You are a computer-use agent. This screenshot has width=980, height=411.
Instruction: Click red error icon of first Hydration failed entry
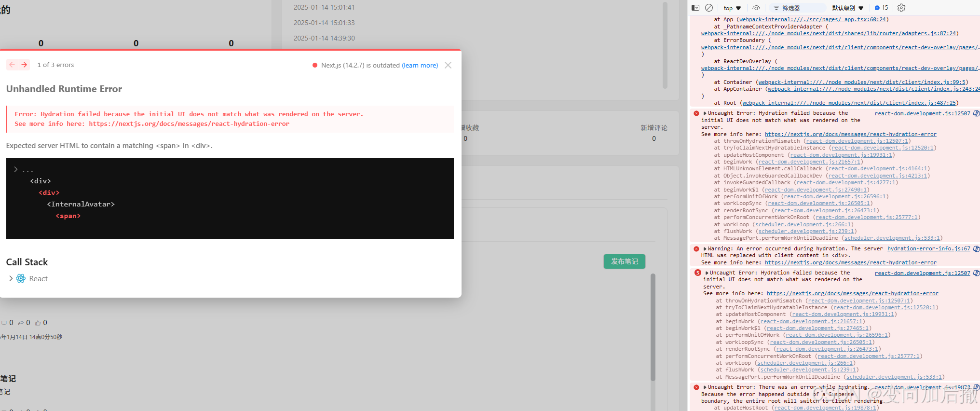tap(696, 113)
